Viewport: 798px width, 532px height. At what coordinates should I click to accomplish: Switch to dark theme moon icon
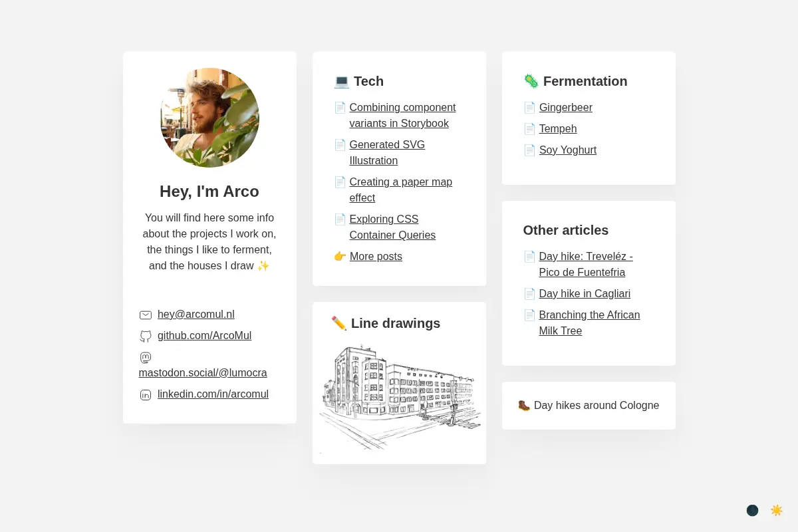click(752, 510)
